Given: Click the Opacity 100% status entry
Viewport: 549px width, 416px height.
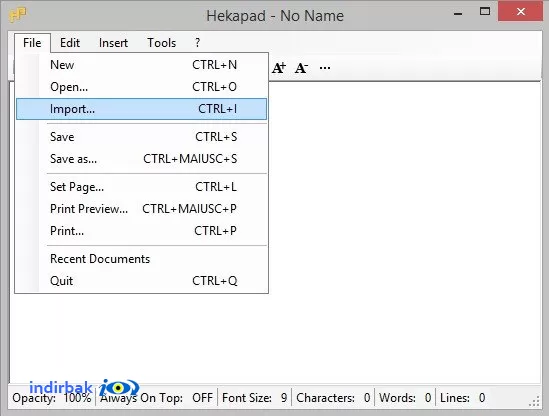Looking at the screenshot, I should click(52, 398).
